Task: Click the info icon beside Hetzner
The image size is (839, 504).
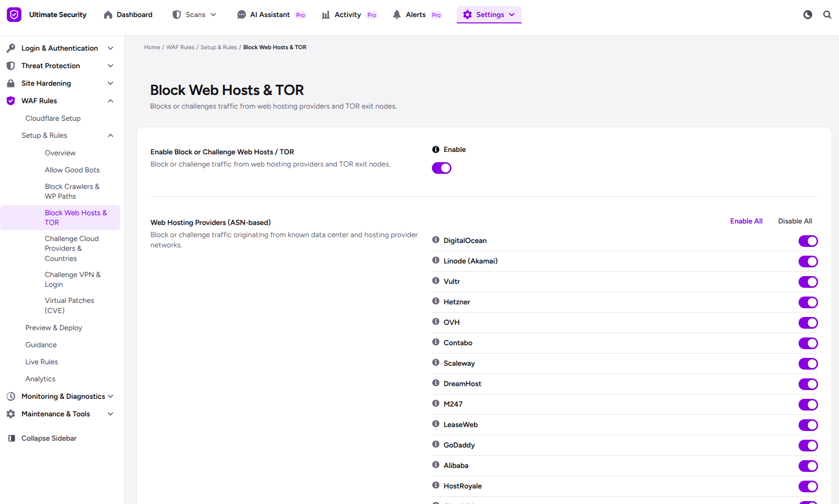Action: click(x=436, y=301)
